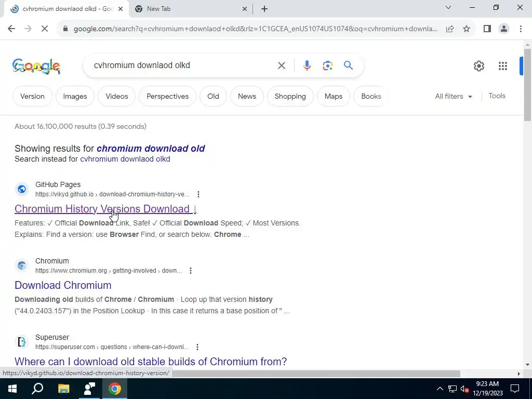Stop page loading with the X button
This screenshot has height=399, width=532.
[x=45, y=29]
